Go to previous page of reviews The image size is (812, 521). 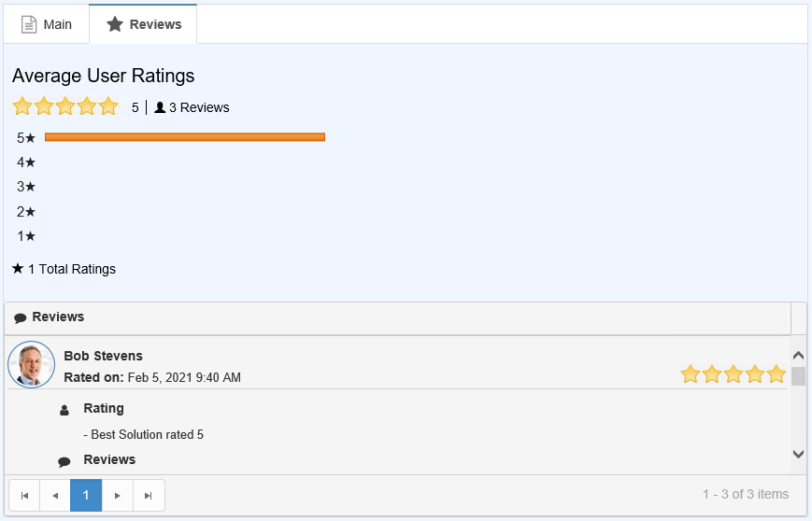point(55,496)
